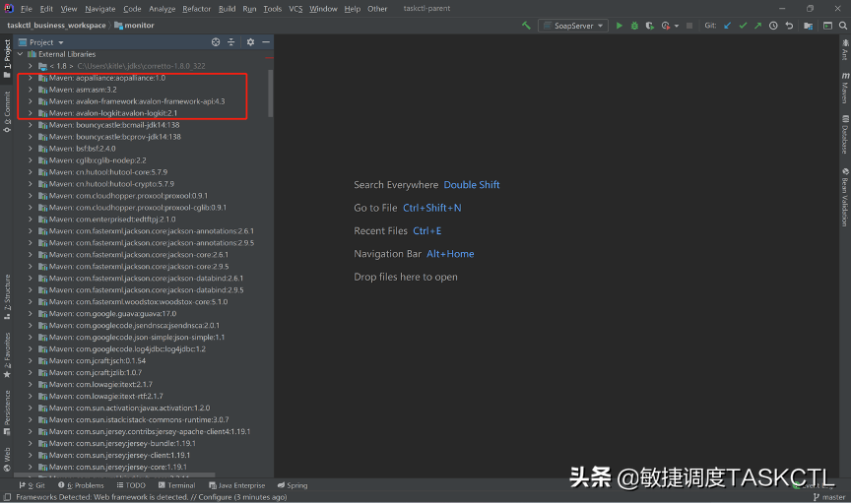Expand Maven: bsf:bsf:2.4.0 node
The width and height of the screenshot is (851, 504).
point(31,149)
